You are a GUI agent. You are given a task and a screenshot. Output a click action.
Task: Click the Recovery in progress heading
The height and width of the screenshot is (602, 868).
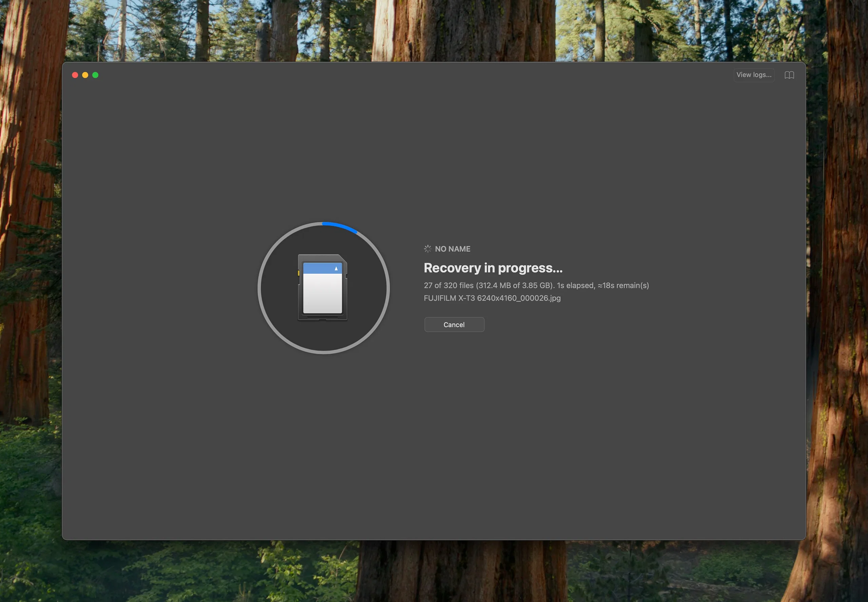click(x=493, y=268)
